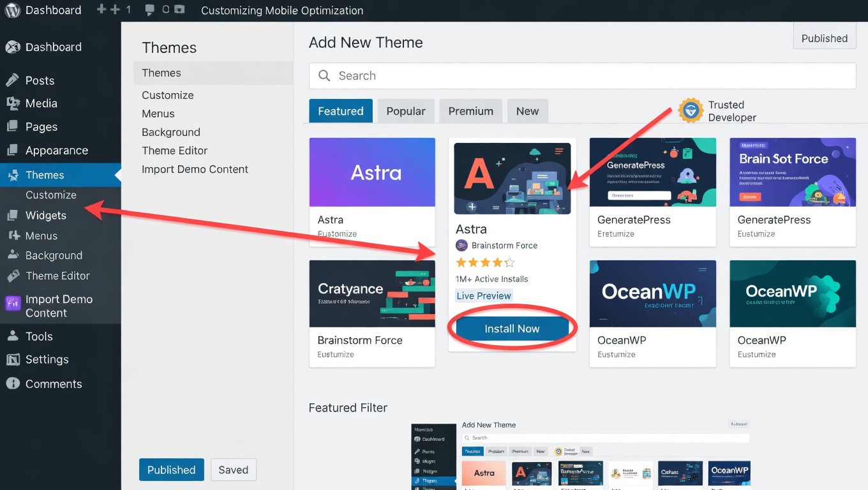This screenshot has width=868, height=490.
Task: Click the round Brainstorm Force author avatar
Action: tap(461, 246)
